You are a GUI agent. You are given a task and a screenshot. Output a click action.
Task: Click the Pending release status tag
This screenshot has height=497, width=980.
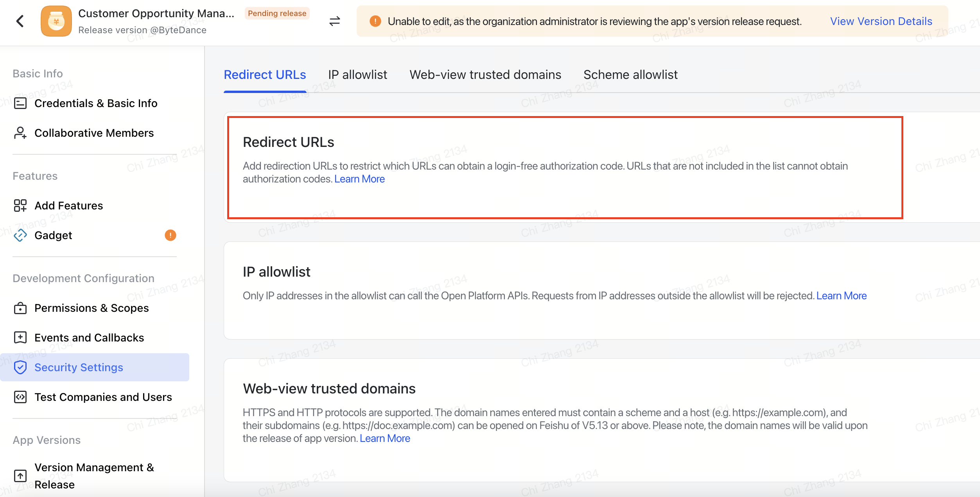277,13
